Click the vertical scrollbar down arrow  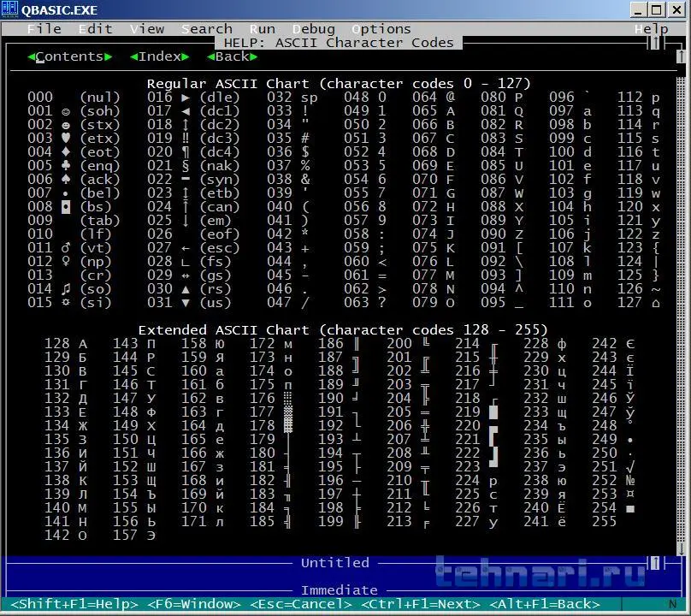[681, 549]
